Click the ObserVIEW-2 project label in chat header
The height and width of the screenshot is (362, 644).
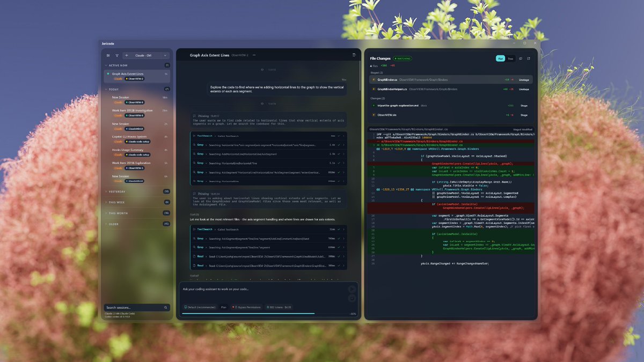point(240,55)
